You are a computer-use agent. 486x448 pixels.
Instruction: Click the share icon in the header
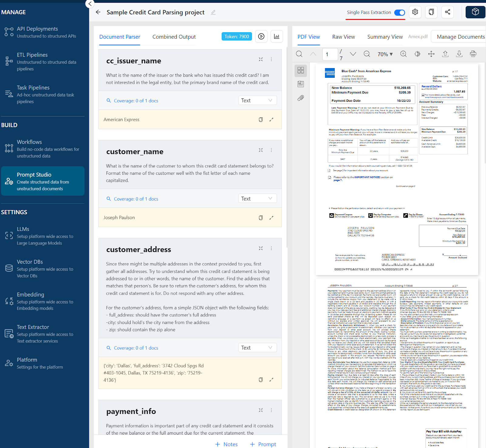tap(447, 12)
